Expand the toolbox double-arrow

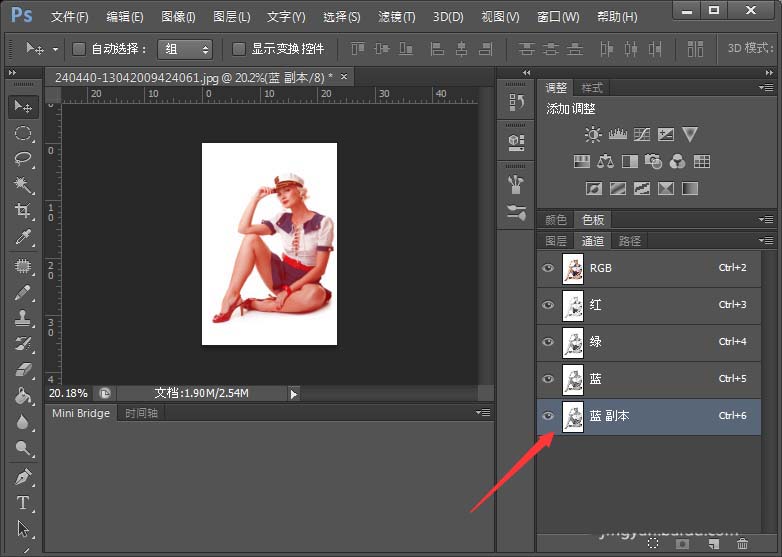point(12,73)
